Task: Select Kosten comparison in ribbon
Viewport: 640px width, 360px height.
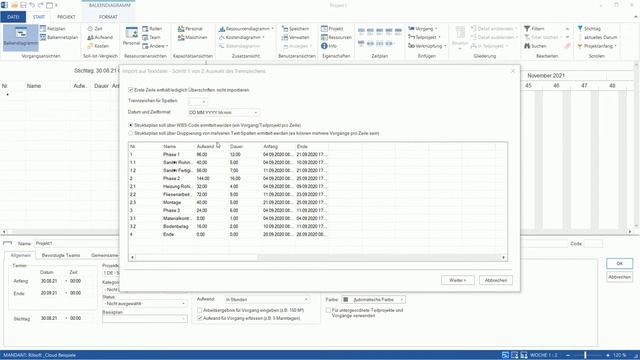Action: pos(98,46)
